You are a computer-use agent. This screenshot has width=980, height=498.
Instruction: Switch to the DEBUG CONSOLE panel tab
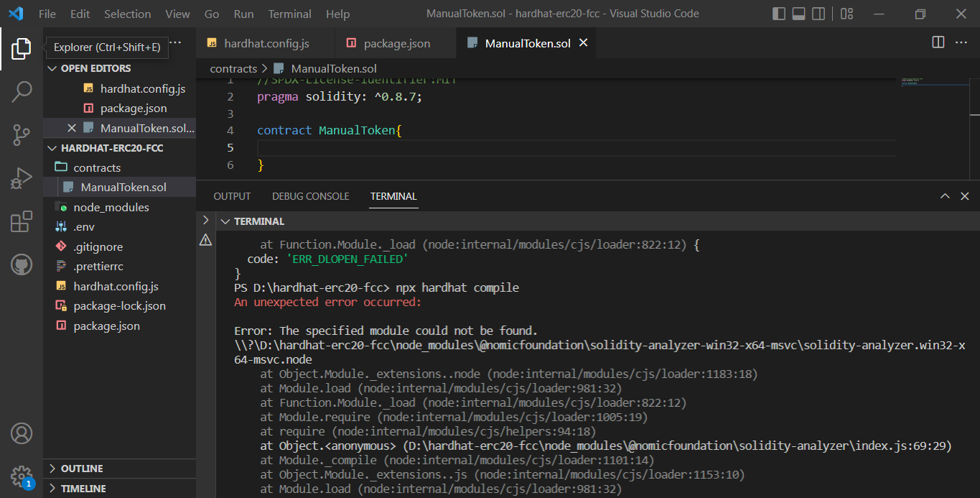pyautogui.click(x=310, y=196)
